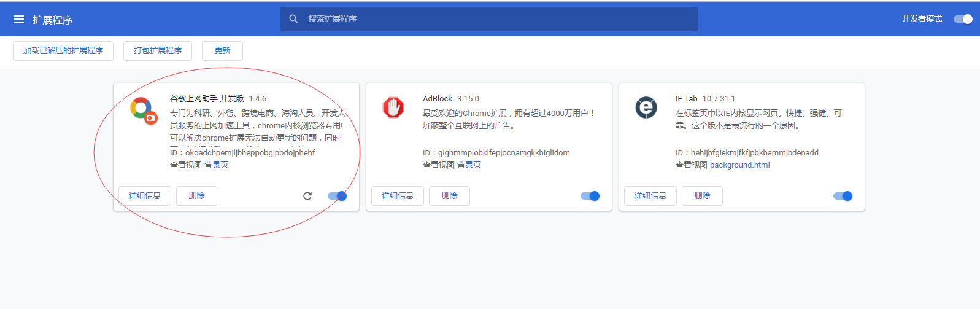Click the IE Tab 10.7.31.1 title
The image size is (980, 309).
point(705,98)
